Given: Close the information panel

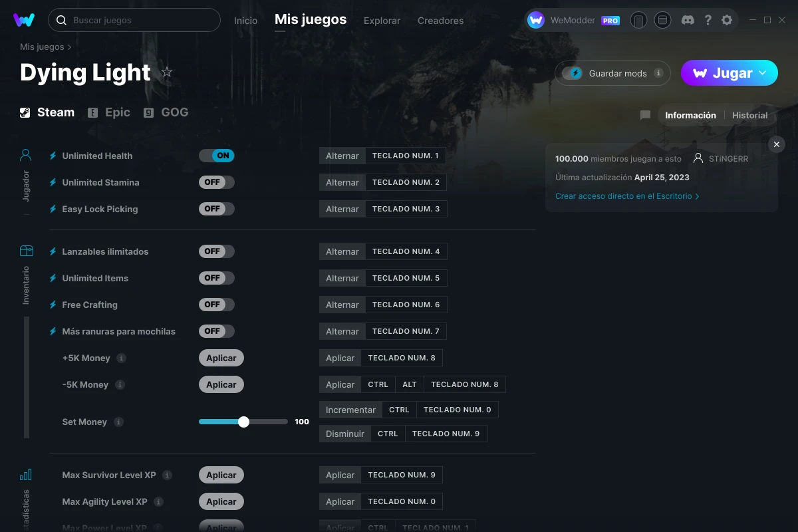Looking at the screenshot, I should pos(776,144).
